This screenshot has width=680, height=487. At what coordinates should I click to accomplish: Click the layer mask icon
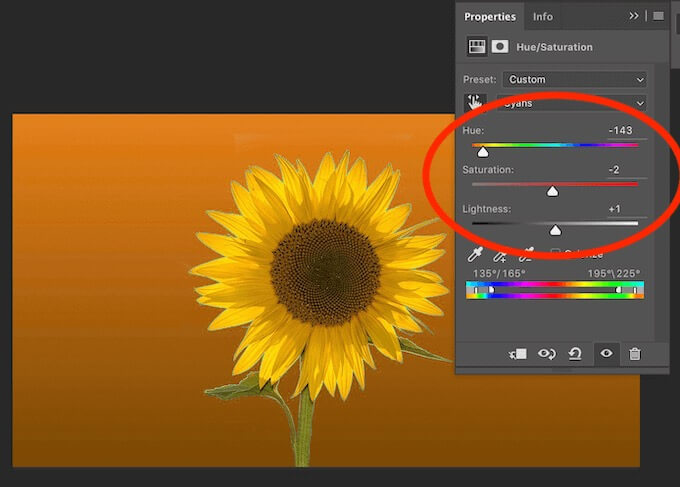click(x=500, y=47)
